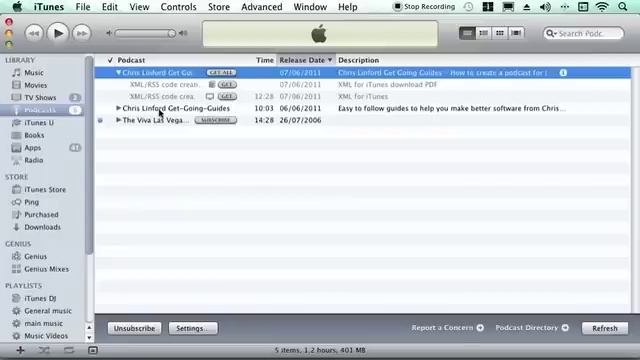Viewport: 640px width, 360px height.
Task: Expand Chris Linford Get-Going-Guides podcast
Action: (x=118, y=108)
